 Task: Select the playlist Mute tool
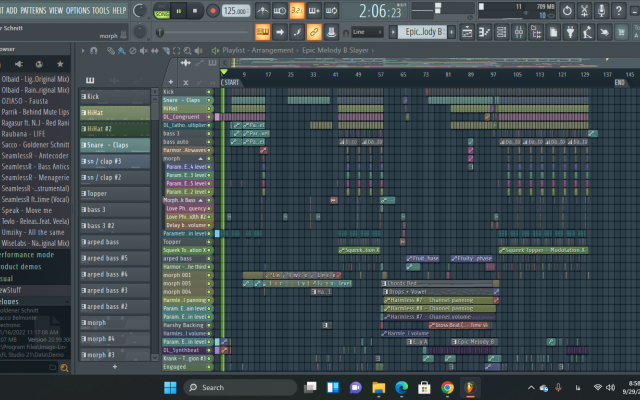(x=144, y=51)
